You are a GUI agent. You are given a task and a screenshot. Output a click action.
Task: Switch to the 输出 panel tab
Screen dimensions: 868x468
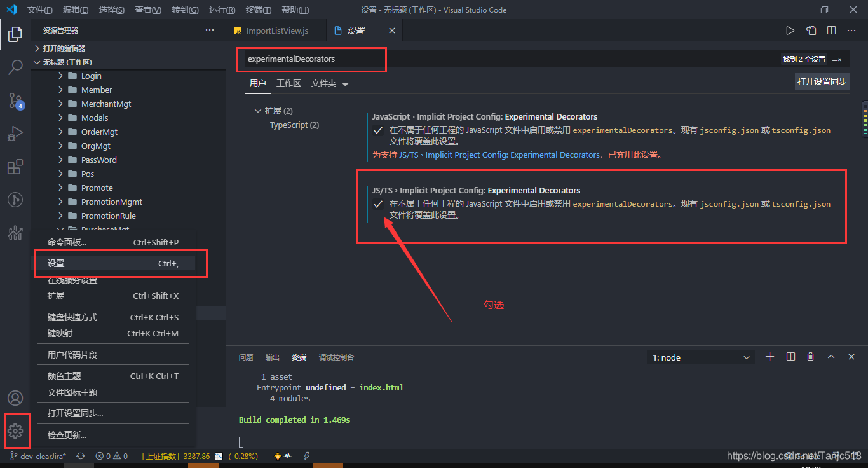[x=273, y=357]
